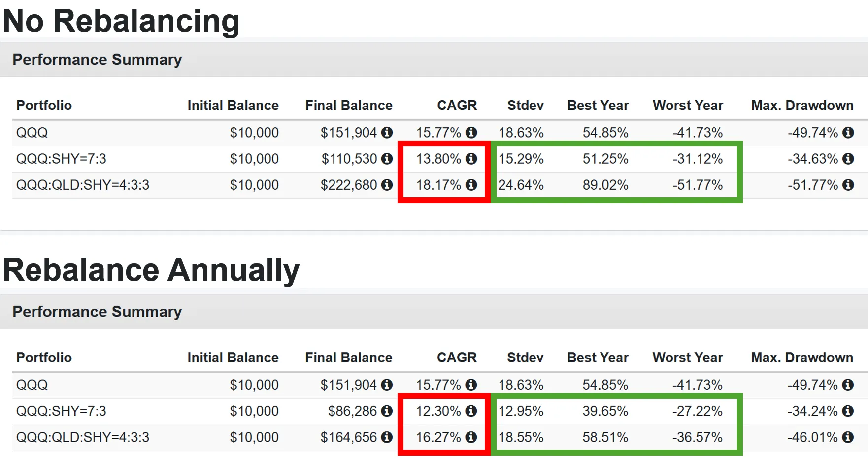Click info icon beside 18.17% CAGR
Viewport: 868px width, 465px height.
471,184
